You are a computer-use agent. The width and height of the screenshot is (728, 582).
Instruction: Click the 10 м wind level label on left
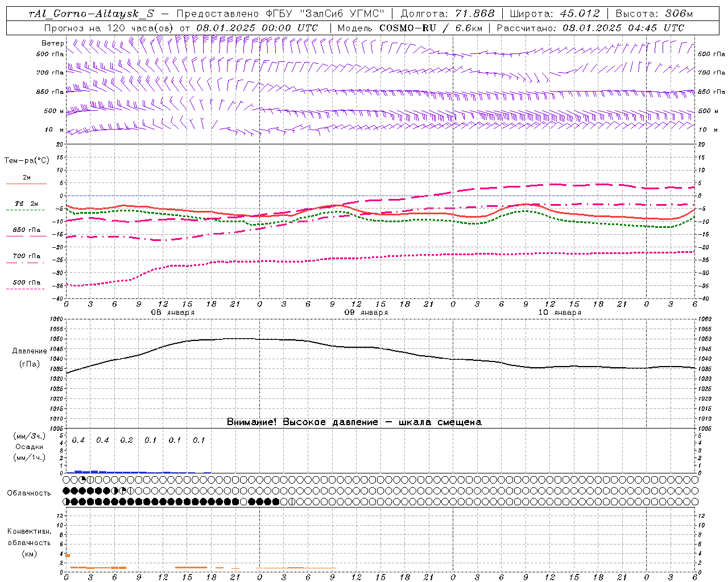54,130
